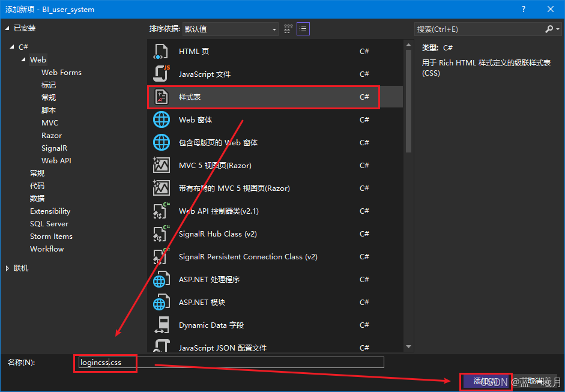565x392 pixels.
Task: Open search options dropdown arrow
Action: tap(558, 29)
